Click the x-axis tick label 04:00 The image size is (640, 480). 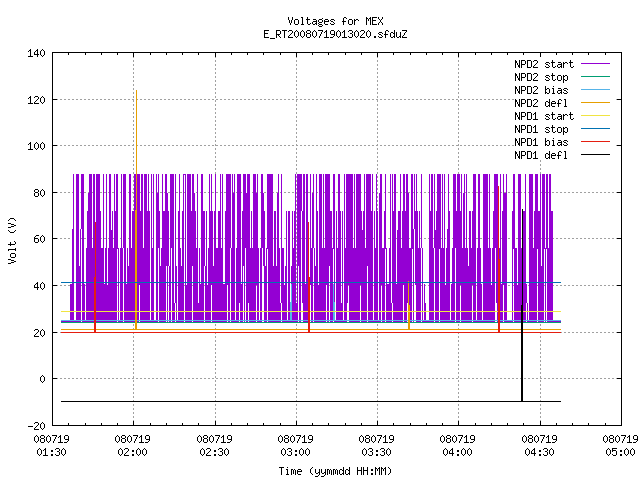click(457, 453)
